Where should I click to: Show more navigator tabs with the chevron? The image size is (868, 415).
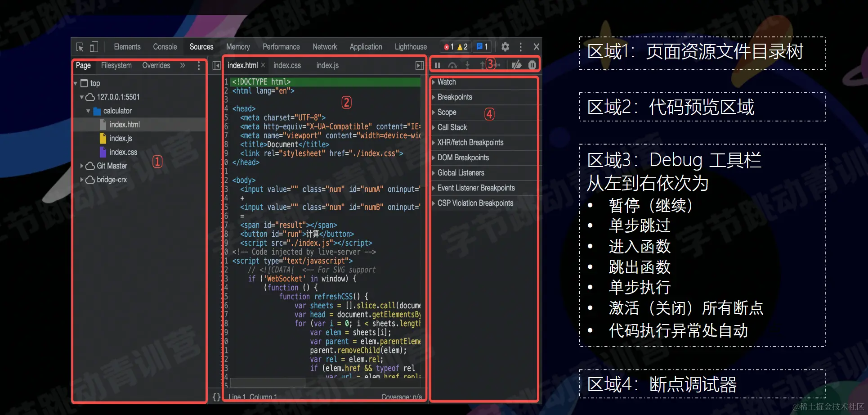(183, 65)
